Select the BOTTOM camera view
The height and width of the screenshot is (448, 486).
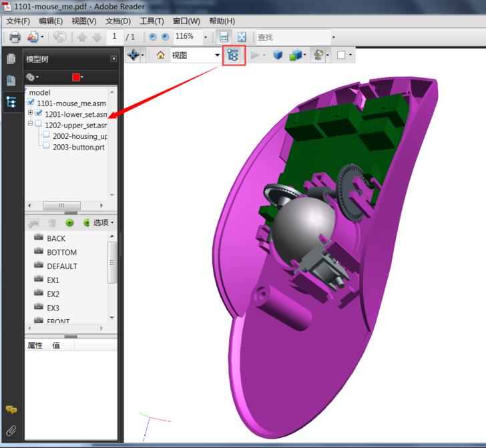(x=61, y=252)
